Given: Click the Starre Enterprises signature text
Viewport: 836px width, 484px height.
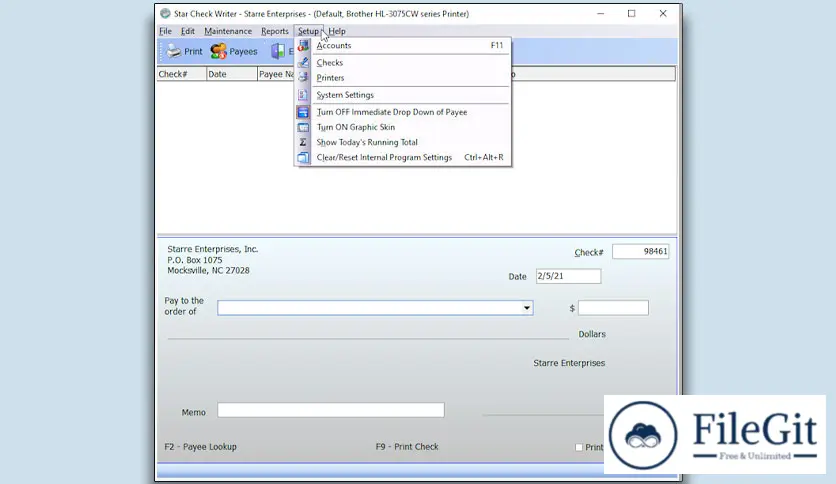Looking at the screenshot, I should 569,363.
